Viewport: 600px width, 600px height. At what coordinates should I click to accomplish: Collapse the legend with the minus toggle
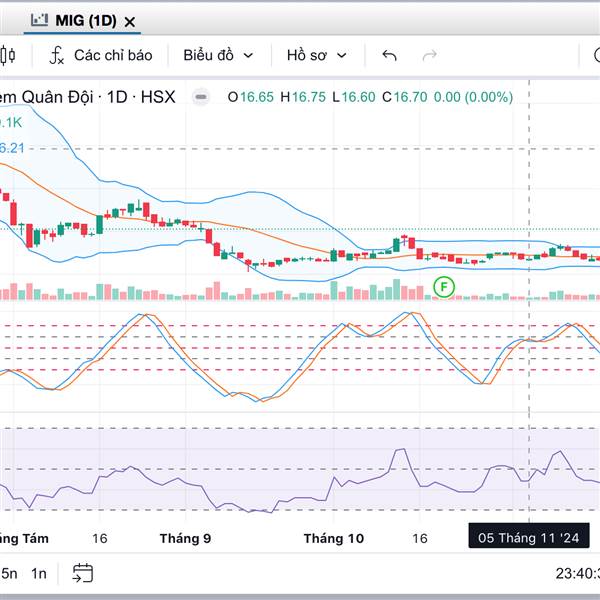pos(201,97)
